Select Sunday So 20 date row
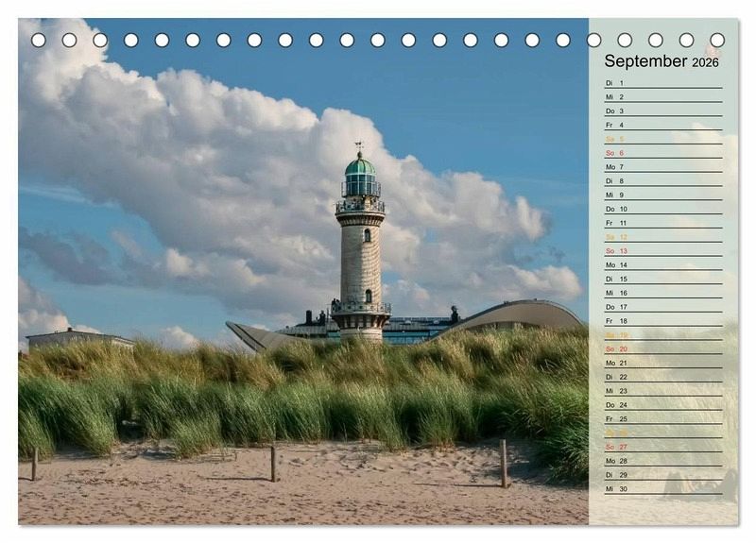 662,349
